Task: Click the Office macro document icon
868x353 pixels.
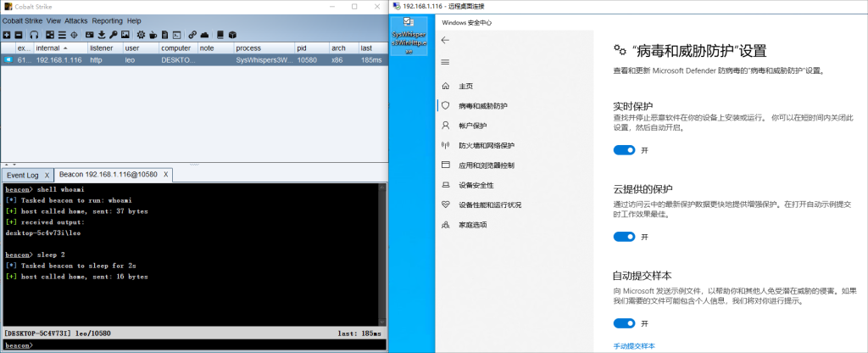Action: coord(165,35)
